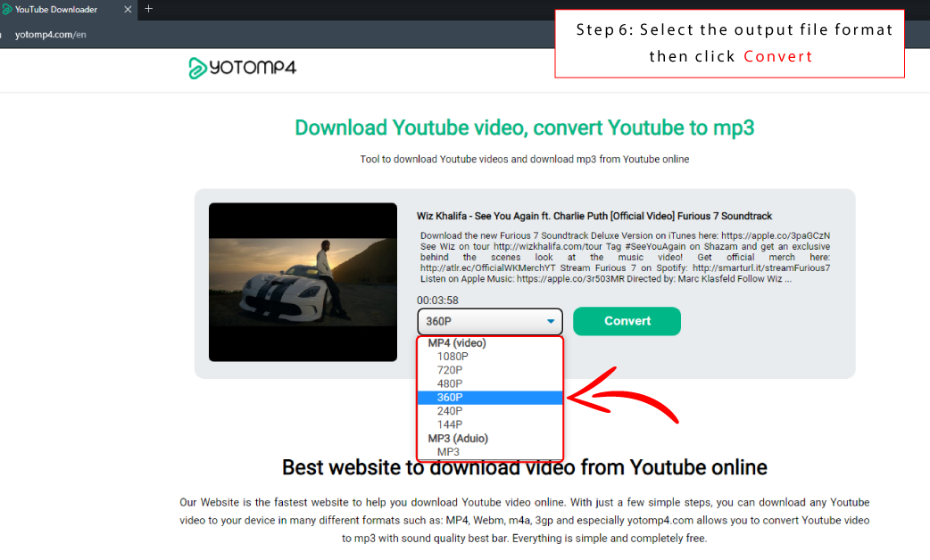
Task: Click the MP3 (Aduio) group header
Action: 458,439
